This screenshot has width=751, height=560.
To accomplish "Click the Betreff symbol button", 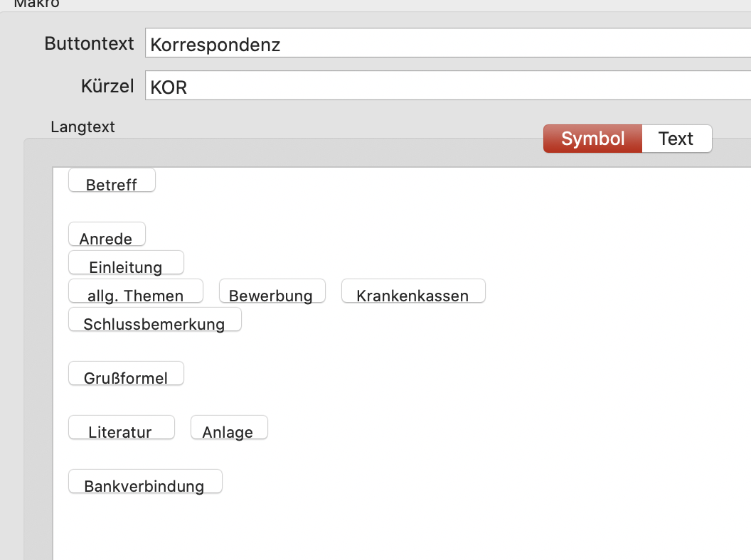I will coord(112,181).
